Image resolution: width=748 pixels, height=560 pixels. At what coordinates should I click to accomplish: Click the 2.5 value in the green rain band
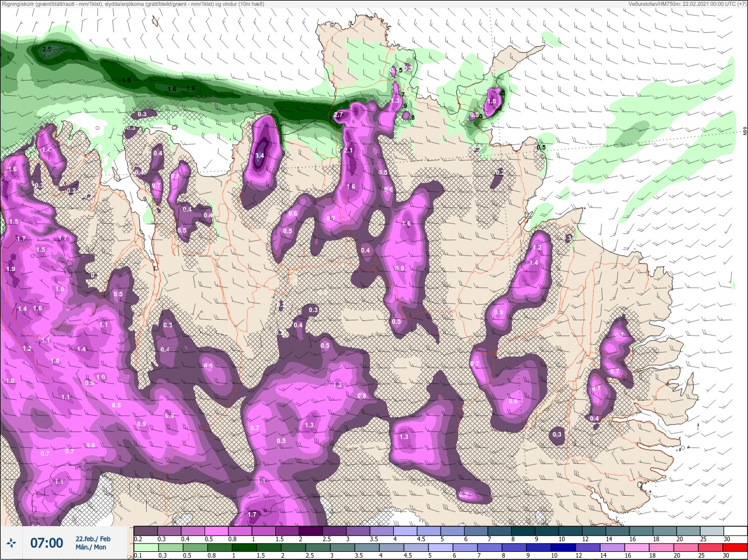click(47, 50)
